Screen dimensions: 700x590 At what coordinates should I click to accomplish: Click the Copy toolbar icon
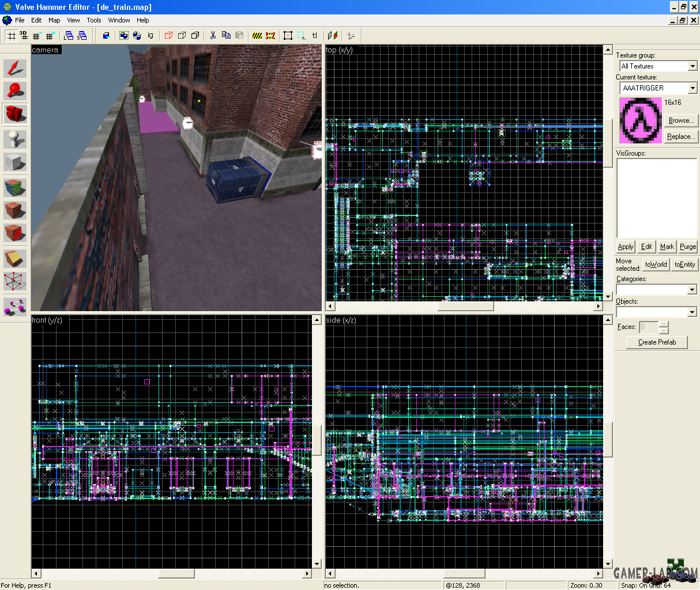(x=226, y=36)
